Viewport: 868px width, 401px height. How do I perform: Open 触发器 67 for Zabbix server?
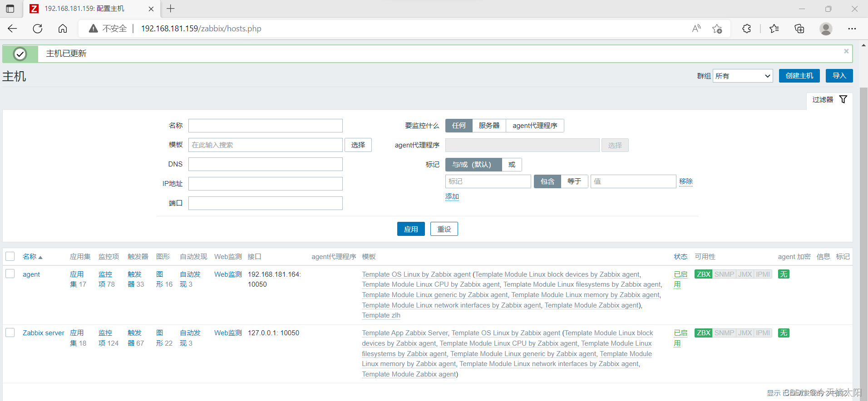click(x=136, y=338)
